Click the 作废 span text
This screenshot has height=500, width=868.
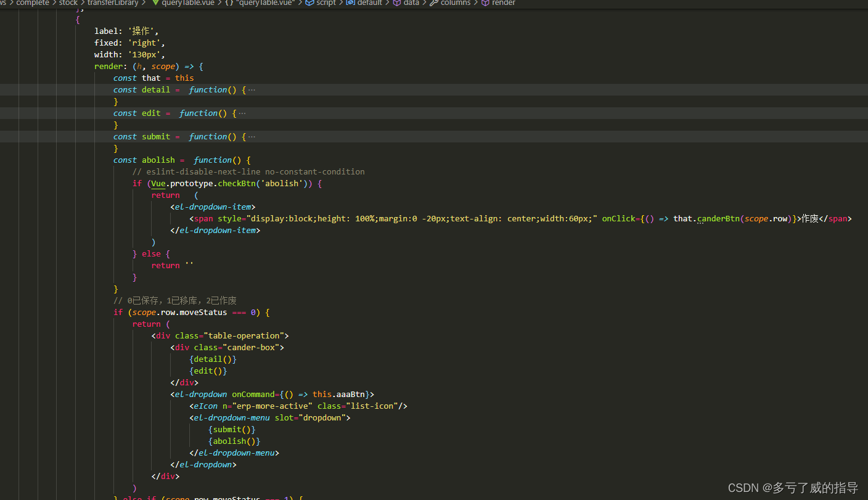point(809,219)
